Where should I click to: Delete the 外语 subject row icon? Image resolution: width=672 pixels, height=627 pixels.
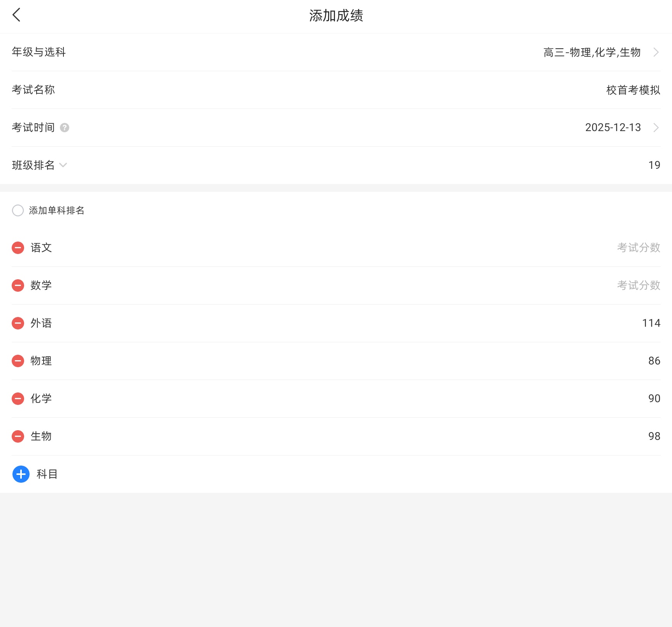[x=18, y=323]
